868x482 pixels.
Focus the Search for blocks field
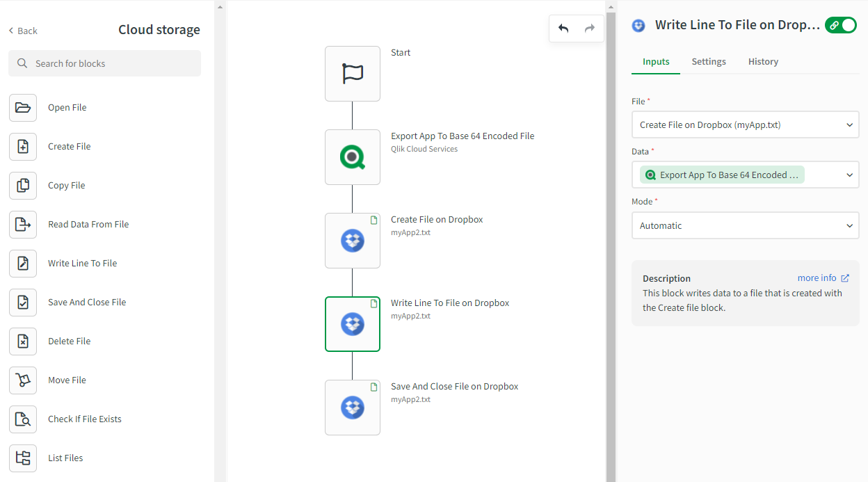click(x=104, y=63)
